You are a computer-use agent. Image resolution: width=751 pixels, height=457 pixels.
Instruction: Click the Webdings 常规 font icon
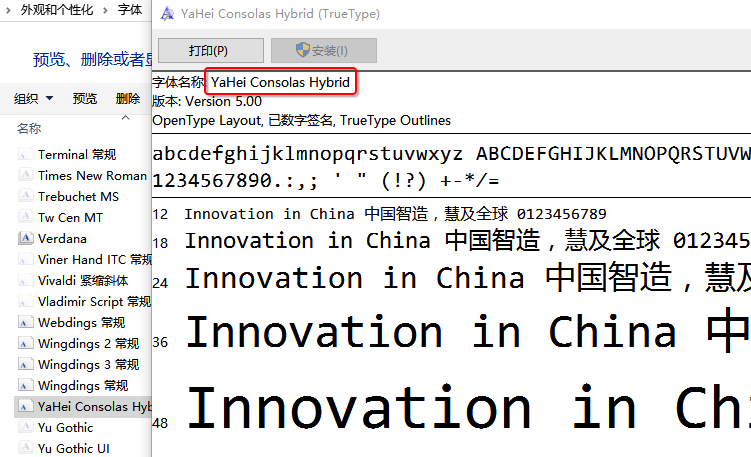[x=25, y=322]
